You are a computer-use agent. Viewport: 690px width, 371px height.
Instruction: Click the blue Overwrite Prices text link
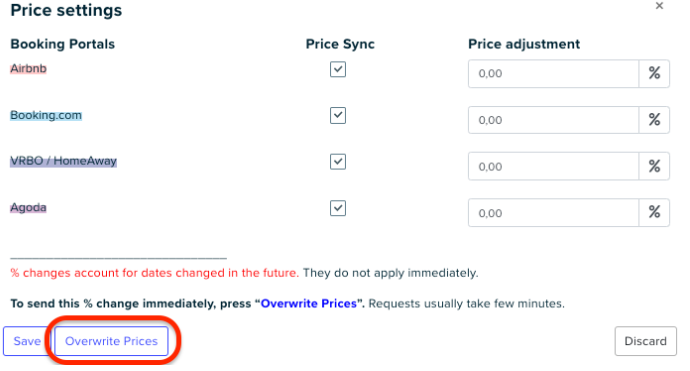(308, 304)
